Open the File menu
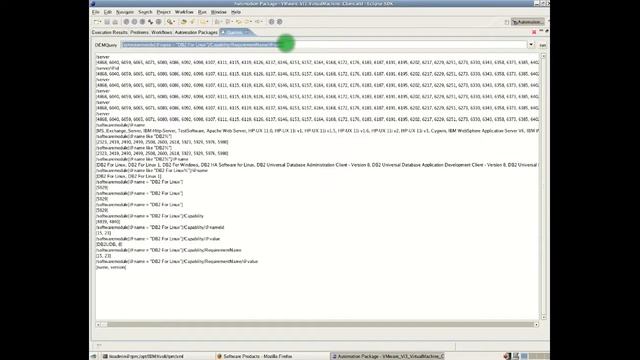Viewport: 640px width, 360px height. (96, 12)
